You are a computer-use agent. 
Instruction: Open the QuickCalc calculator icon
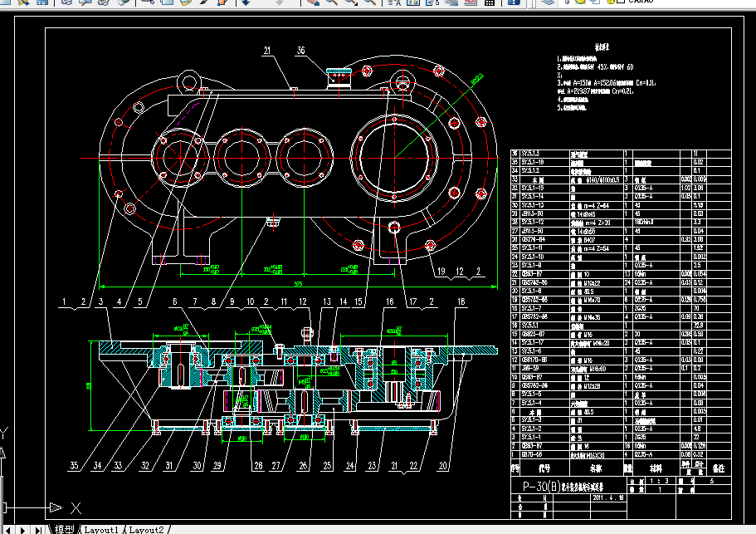pos(490,2)
